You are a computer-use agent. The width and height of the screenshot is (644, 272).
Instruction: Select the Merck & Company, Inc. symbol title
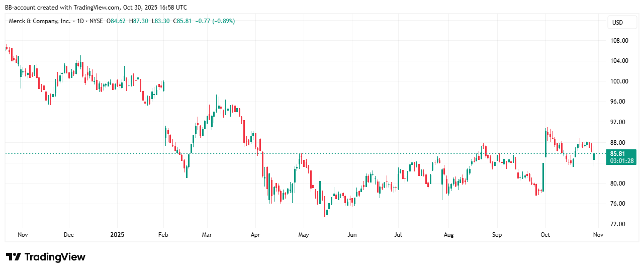tap(40, 21)
